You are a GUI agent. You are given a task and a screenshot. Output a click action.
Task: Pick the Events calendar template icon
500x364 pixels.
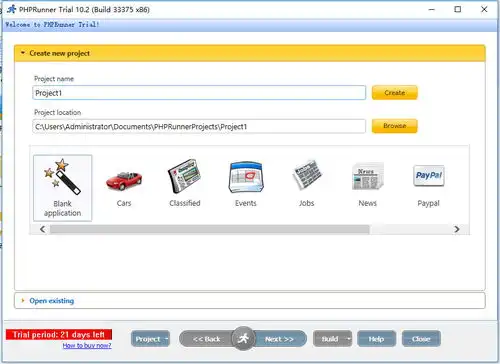coord(246,177)
